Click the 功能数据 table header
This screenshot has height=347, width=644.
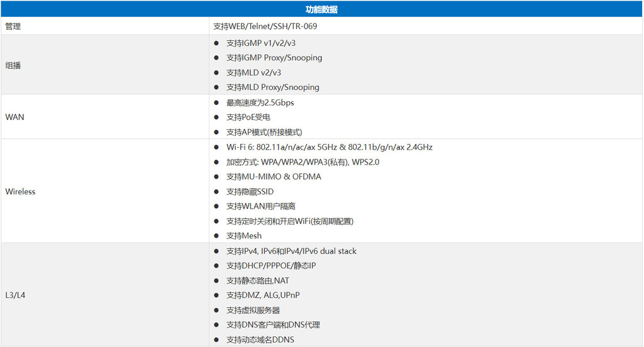click(x=321, y=9)
